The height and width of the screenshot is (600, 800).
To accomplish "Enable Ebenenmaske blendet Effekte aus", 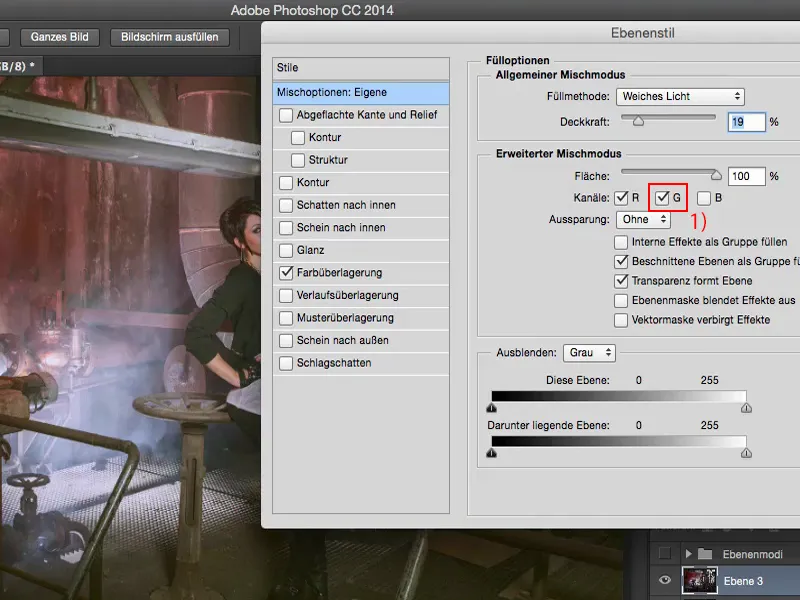I will pyautogui.click(x=621, y=301).
